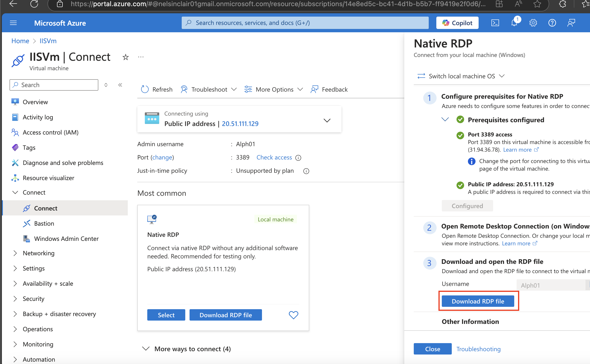This screenshot has height=364, width=590.
Task: Open the Troubleshoot dropdown
Action: point(209,89)
